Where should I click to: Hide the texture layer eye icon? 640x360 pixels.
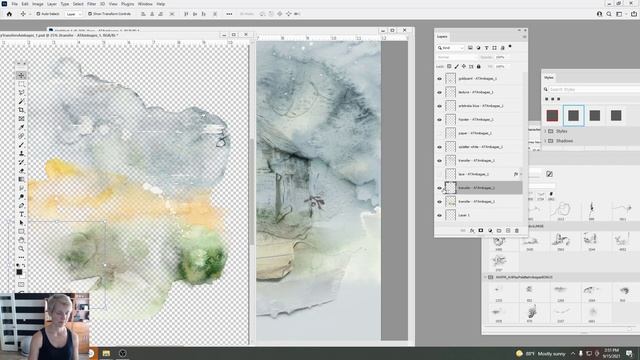point(440,92)
